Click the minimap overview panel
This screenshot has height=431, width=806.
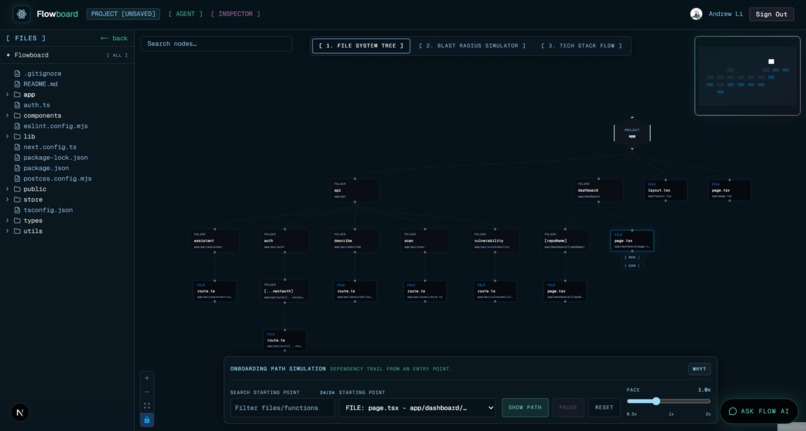tap(747, 76)
